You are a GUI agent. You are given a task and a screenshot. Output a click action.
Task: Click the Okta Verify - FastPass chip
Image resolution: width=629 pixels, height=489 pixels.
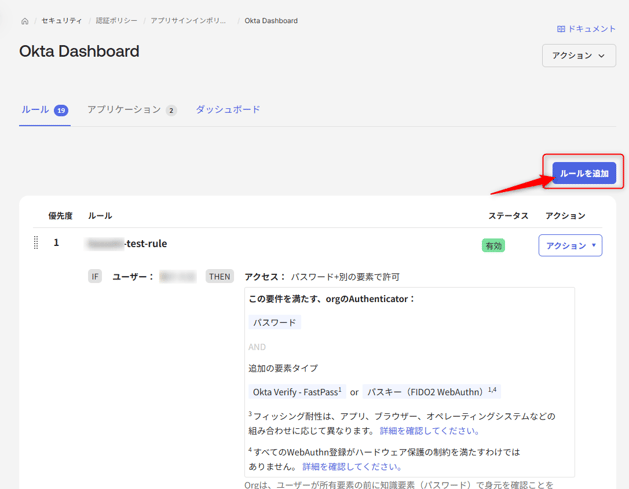click(x=297, y=392)
